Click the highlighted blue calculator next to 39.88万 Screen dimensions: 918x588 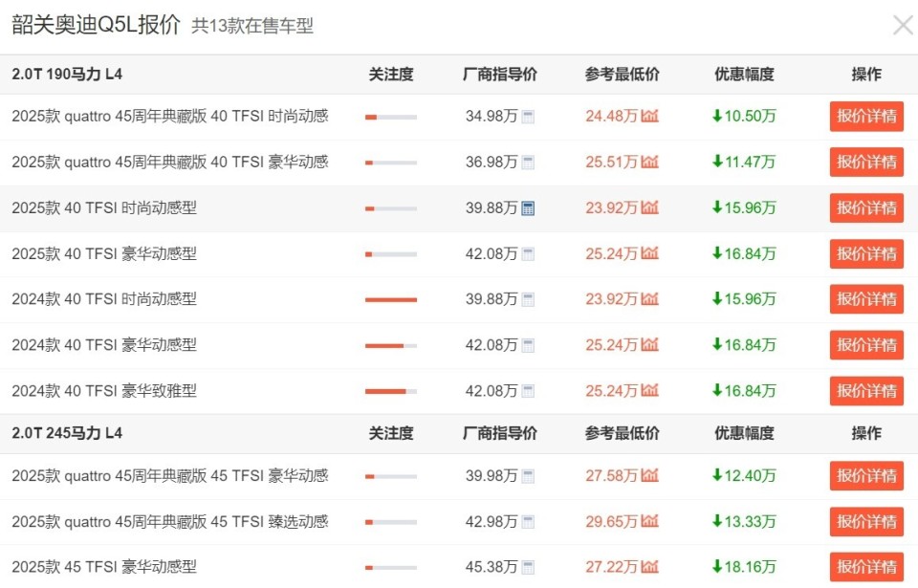(x=528, y=207)
